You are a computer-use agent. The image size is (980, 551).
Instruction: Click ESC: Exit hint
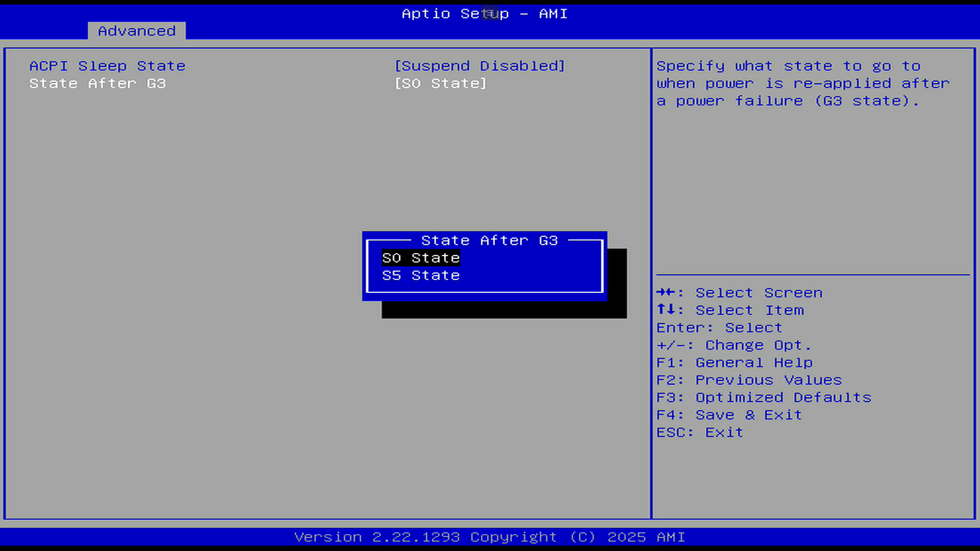[x=699, y=433]
